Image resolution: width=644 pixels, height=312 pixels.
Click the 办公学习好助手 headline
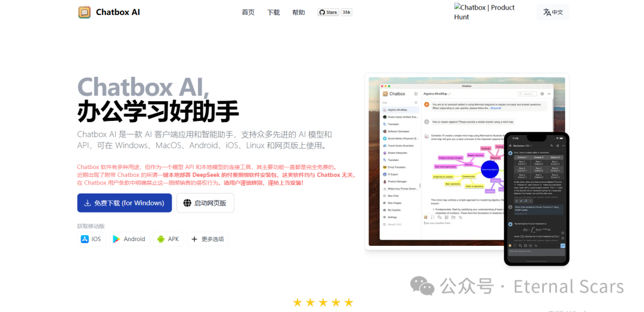[x=158, y=111]
